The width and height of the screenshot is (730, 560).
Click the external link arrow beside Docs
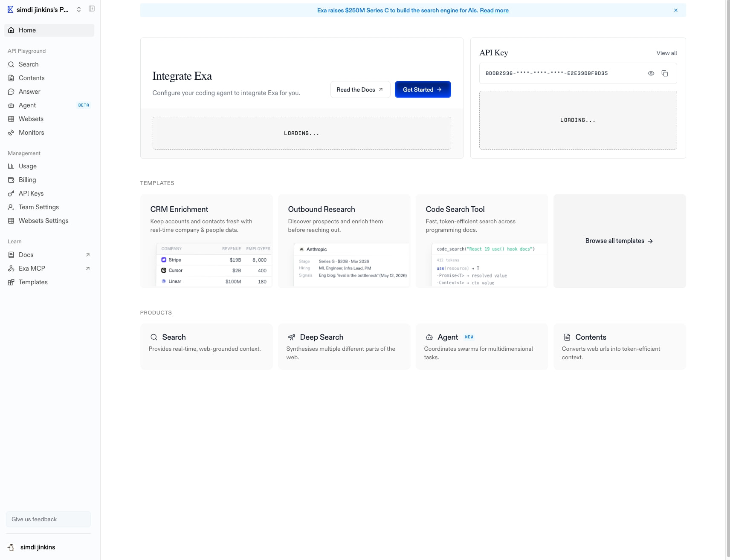(88, 255)
